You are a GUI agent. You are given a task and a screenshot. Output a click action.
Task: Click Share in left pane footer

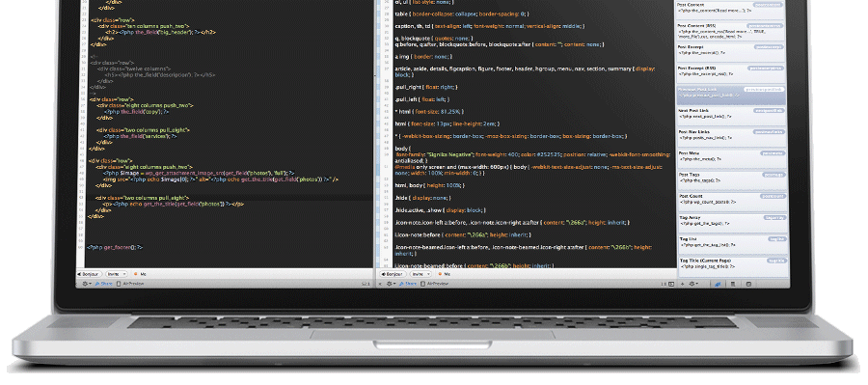coord(103,284)
